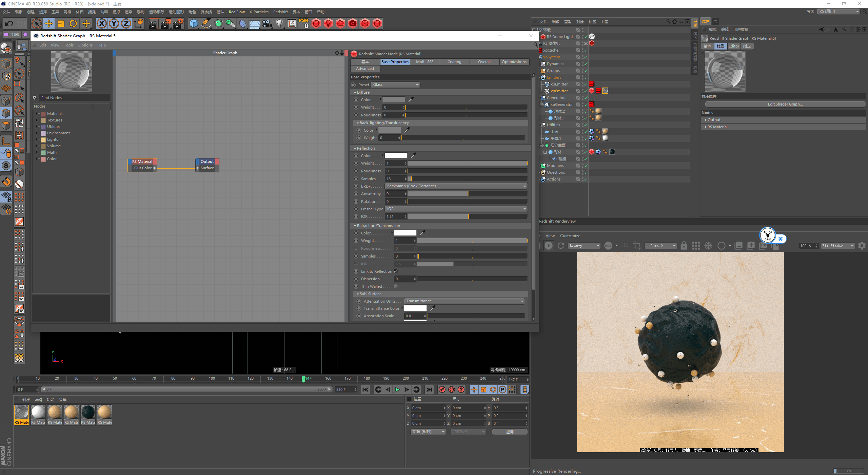
Task: Pick the Reflection color with eyedropper
Action: [413, 155]
